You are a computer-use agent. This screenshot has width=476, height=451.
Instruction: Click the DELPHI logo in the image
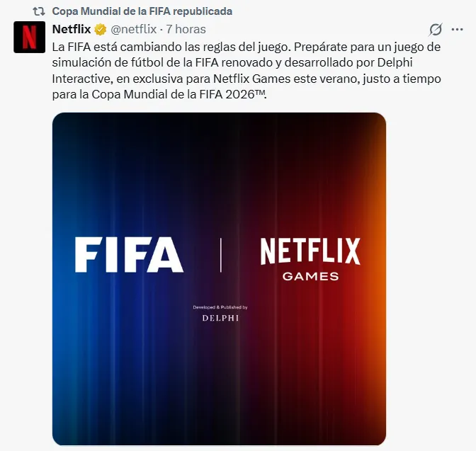[x=220, y=318]
